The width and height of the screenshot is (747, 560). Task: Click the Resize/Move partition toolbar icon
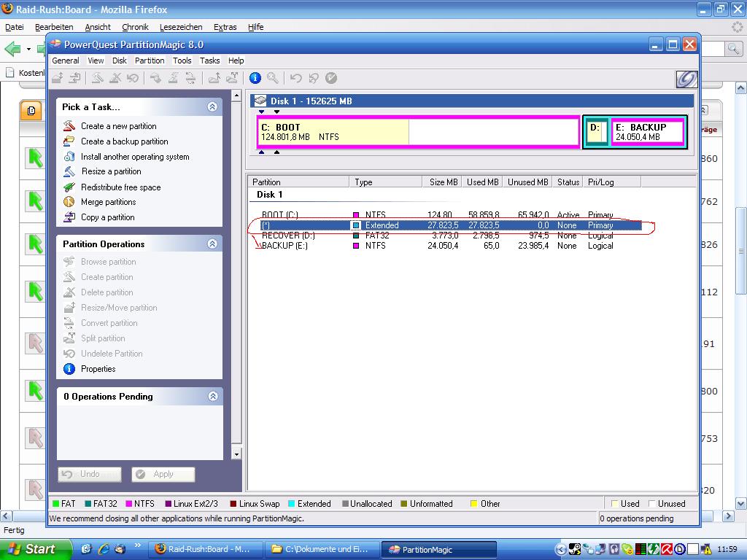pos(58,78)
